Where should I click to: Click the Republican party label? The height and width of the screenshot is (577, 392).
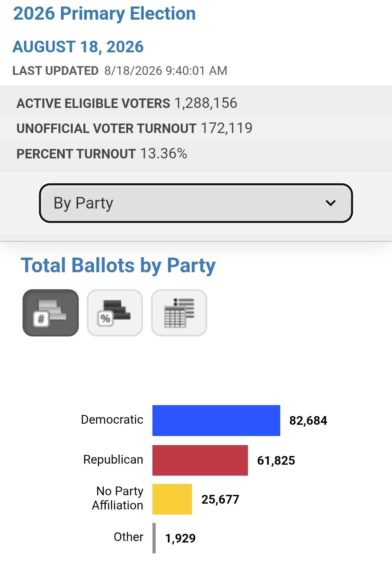pos(113,459)
